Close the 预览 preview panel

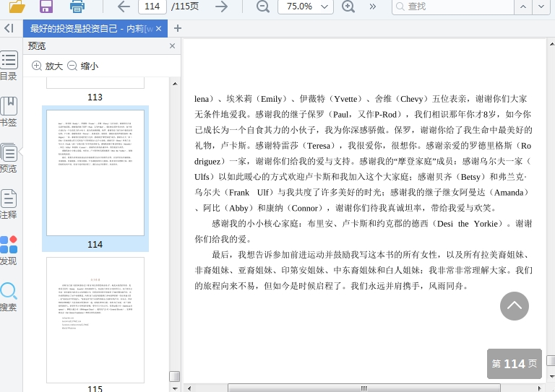172,46
